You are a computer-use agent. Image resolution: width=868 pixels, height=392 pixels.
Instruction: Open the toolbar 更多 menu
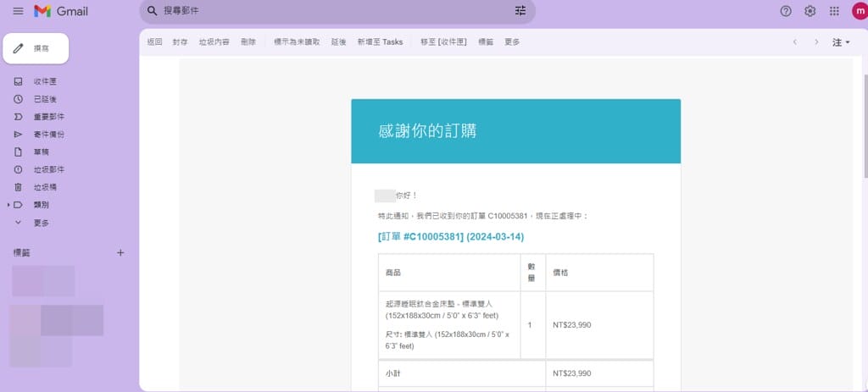512,42
